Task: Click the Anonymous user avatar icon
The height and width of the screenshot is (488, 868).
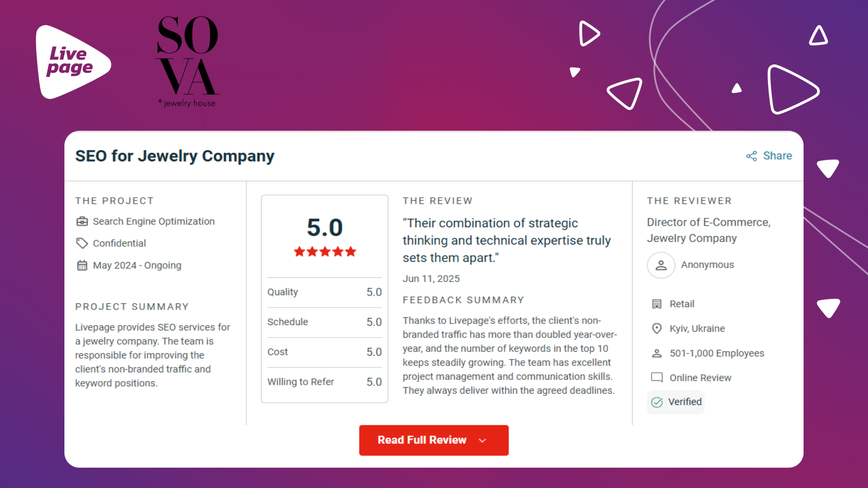Action: coord(661,265)
